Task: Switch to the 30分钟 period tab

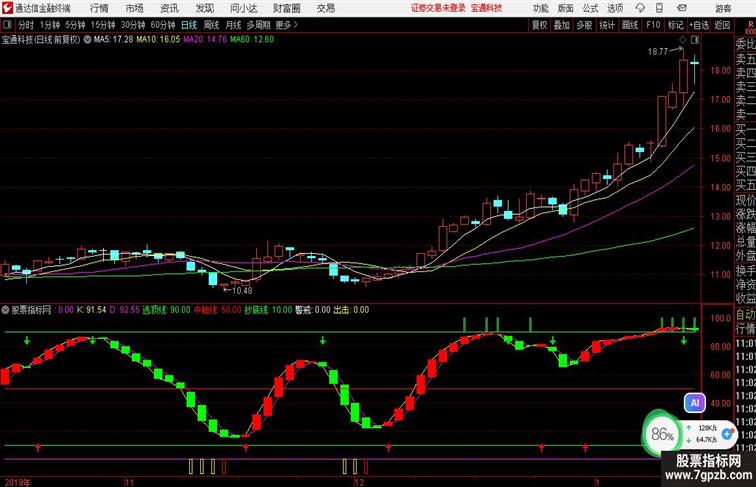Action: [133, 25]
